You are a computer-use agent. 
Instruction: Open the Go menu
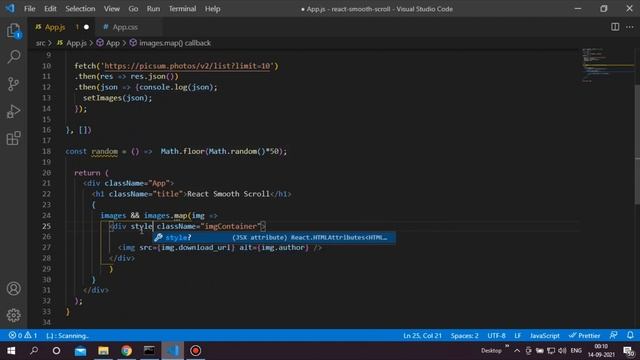(133, 9)
